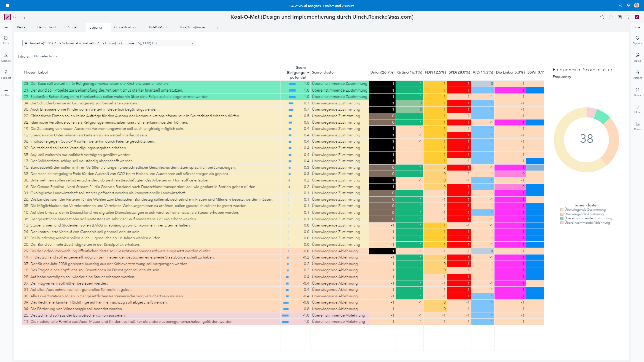Open the report overflow menu (three dots)

pos(628,17)
